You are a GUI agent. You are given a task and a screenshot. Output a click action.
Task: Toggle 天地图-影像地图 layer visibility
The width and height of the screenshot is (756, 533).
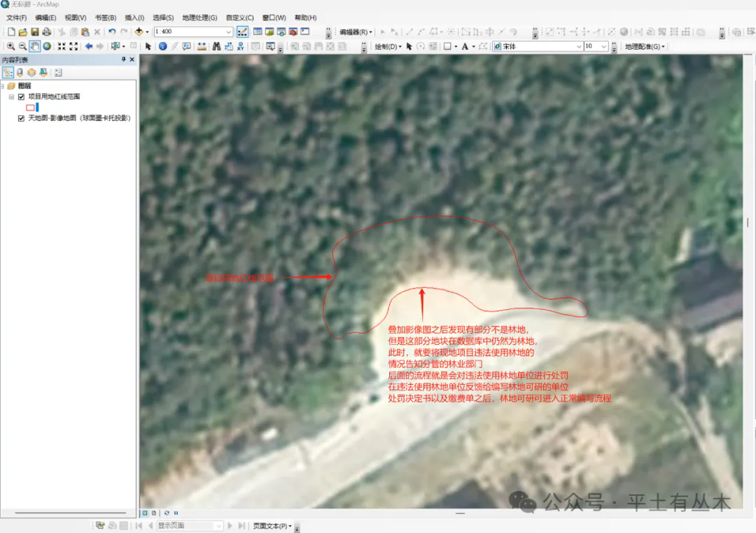pyautogui.click(x=21, y=118)
